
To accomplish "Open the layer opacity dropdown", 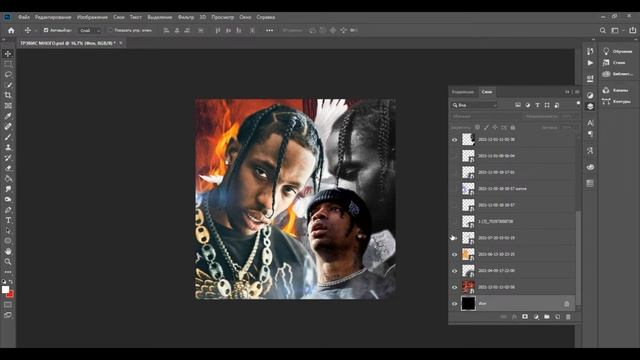I will (568, 116).
